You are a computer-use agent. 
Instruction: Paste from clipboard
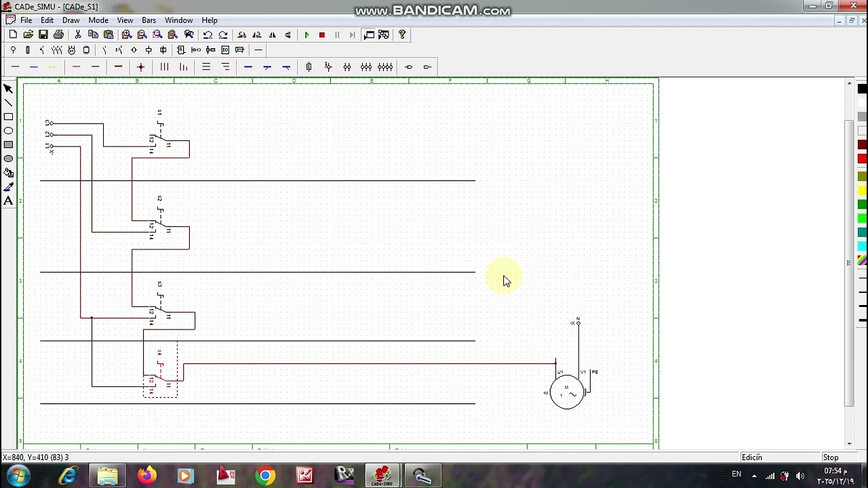tap(108, 35)
